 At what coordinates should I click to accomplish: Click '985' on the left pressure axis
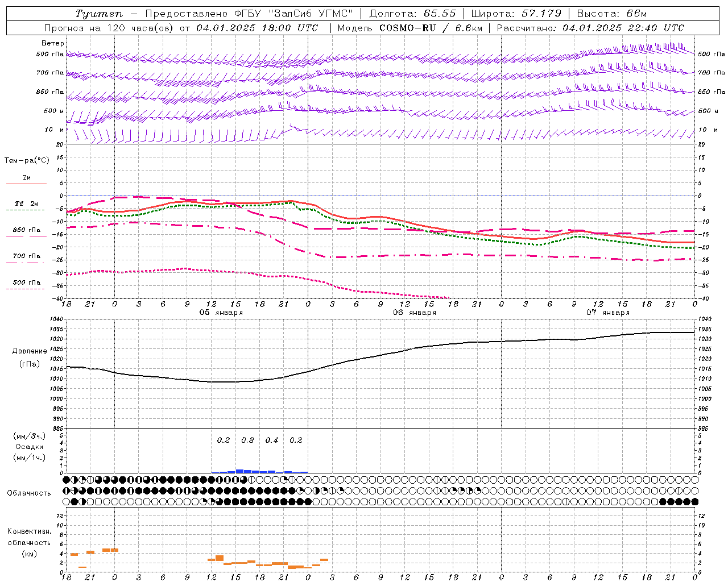click(x=59, y=428)
